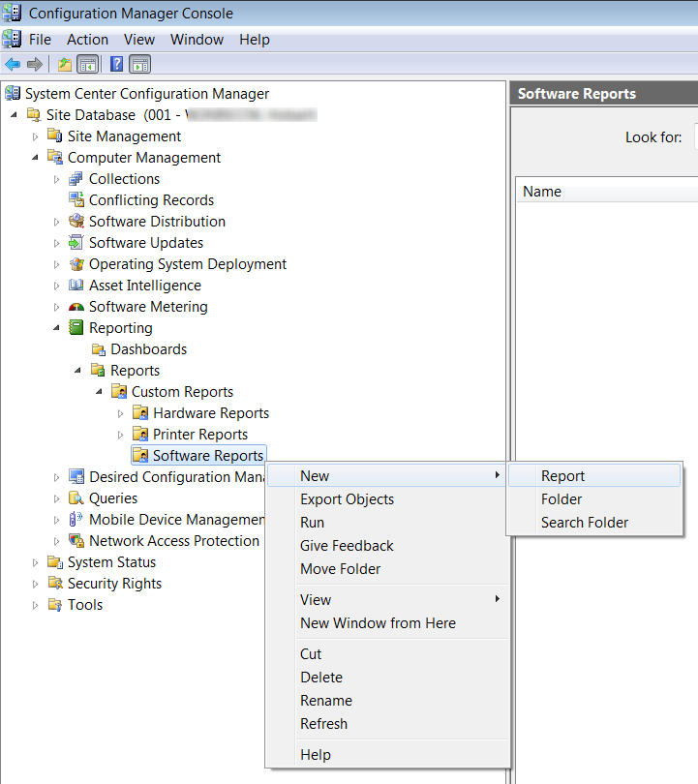Select Run in the context menu
698x784 pixels.
point(387,522)
